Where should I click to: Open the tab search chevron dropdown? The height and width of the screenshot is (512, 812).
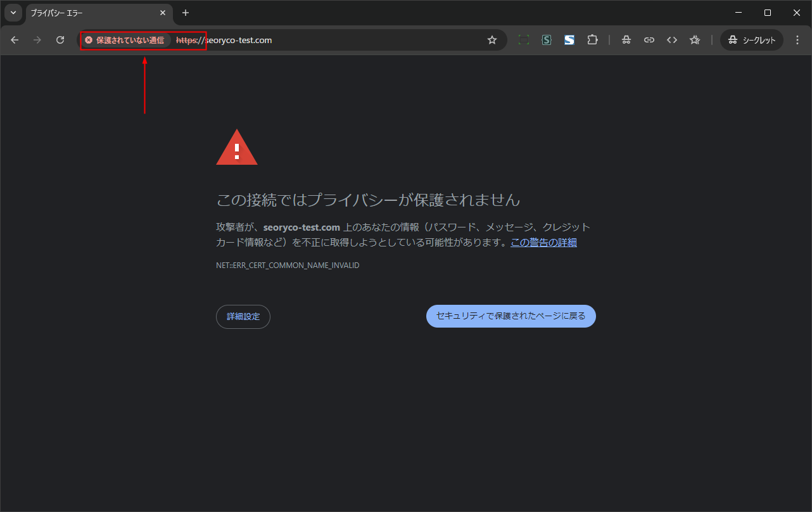pyautogui.click(x=13, y=13)
